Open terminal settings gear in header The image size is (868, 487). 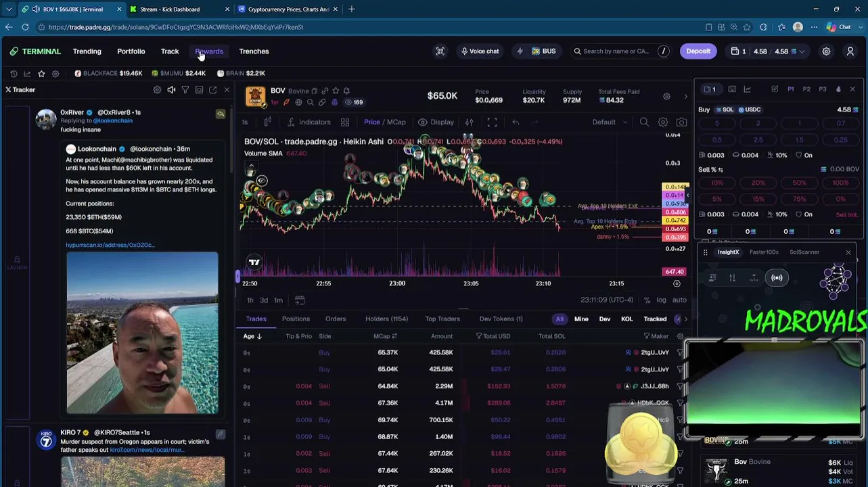826,51
